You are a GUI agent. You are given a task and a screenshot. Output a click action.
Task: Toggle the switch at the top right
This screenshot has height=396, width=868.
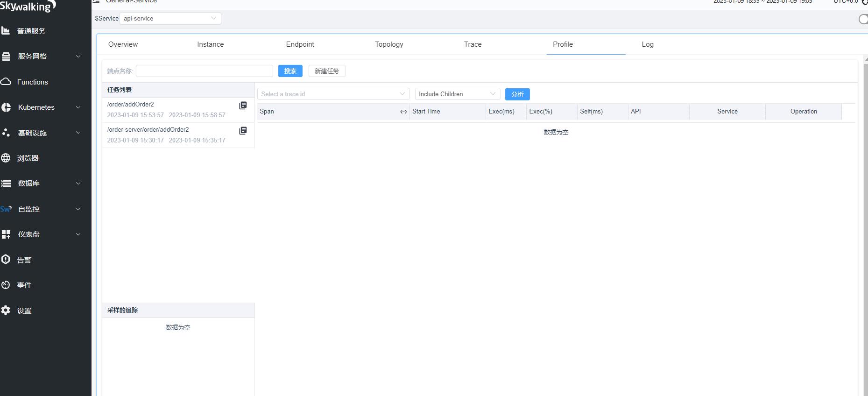(863, 19)
